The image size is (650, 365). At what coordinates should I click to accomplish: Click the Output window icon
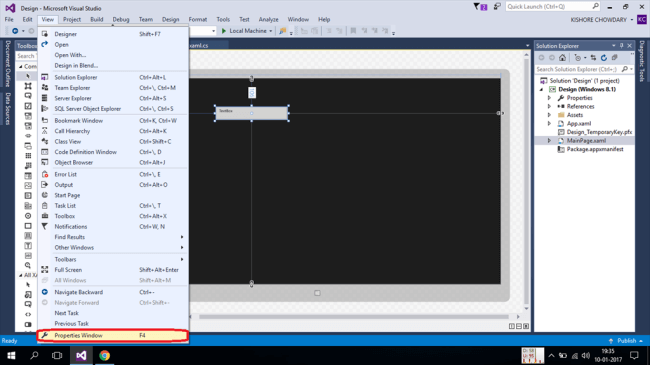[45, 185]
